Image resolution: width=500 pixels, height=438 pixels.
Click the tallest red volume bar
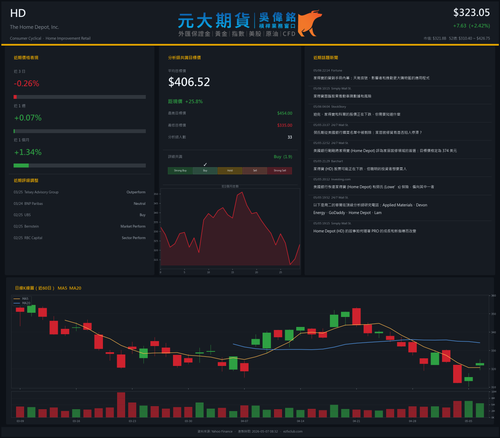[121, 405]
